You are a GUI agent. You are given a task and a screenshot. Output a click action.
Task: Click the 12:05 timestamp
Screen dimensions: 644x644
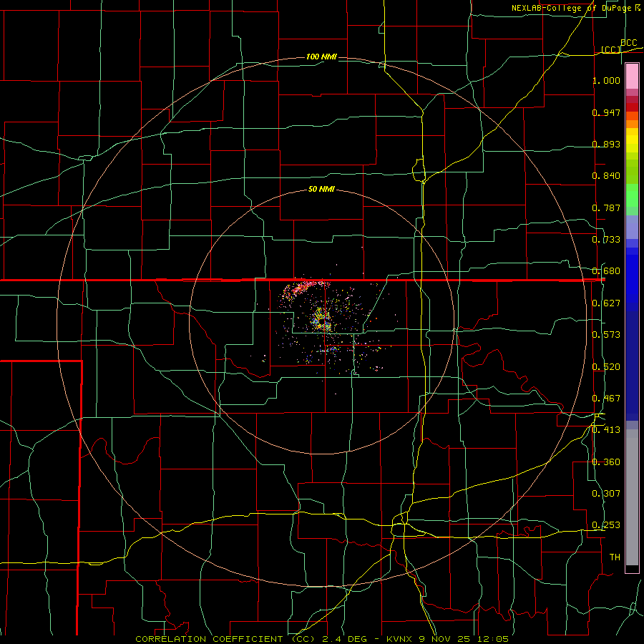pyautogui.click(x=493, y=639)
